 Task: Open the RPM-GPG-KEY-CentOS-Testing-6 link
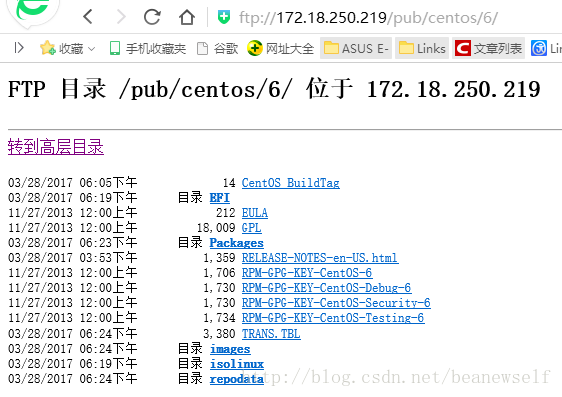click(333, 318)
